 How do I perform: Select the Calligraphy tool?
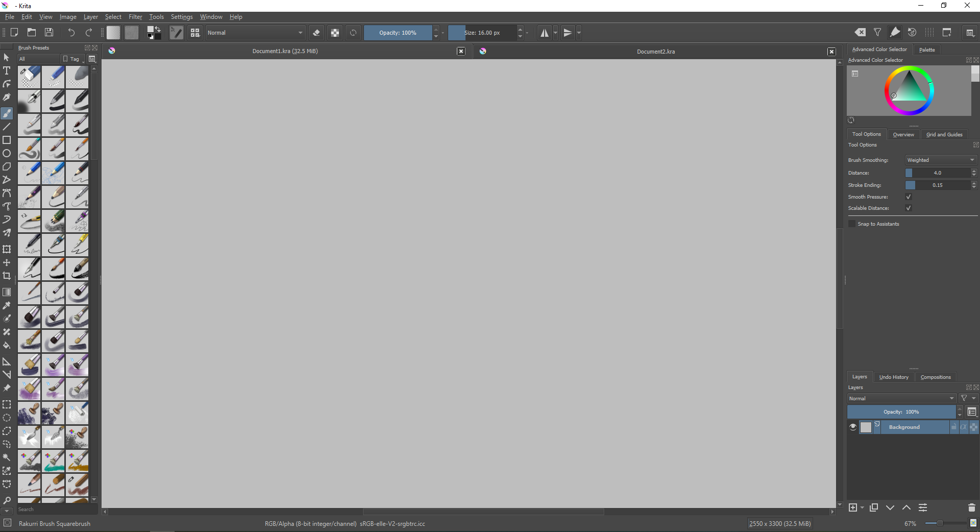(x=7, y=97)
